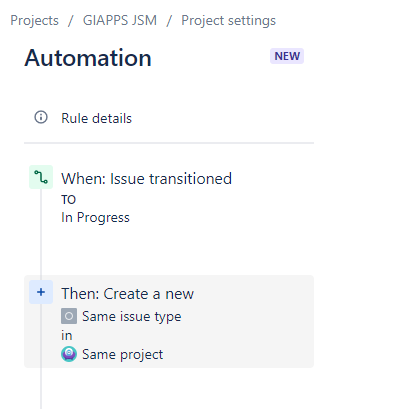417x409 pixels.
Task: Click the In Progress status text
Action: tap(95, 217)
